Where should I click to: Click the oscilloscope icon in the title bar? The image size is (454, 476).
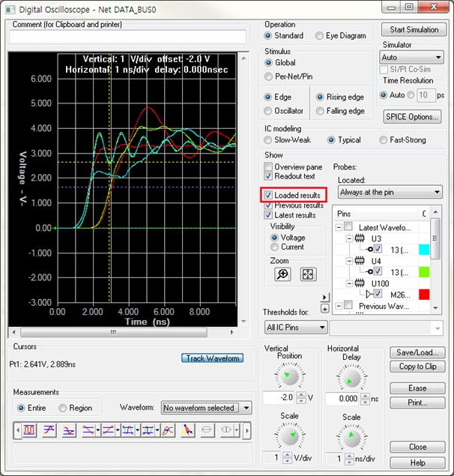point(10,10)
